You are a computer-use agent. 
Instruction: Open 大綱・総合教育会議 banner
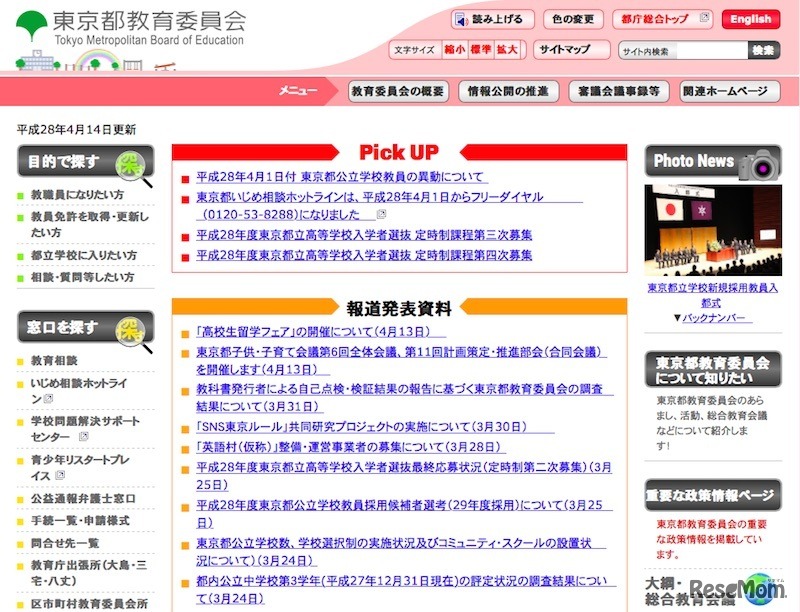[x=713, y=592]
